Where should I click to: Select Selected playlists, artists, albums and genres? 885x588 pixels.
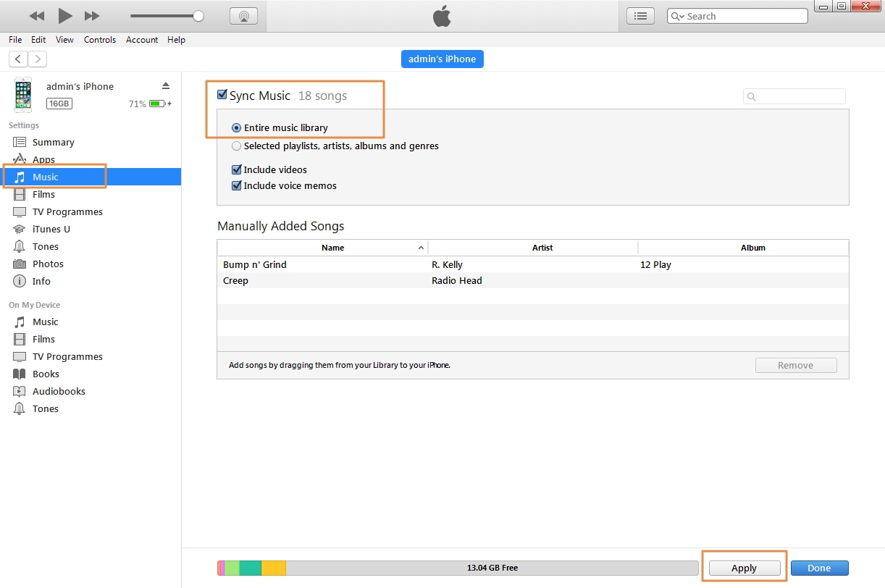tap(236, 146)
